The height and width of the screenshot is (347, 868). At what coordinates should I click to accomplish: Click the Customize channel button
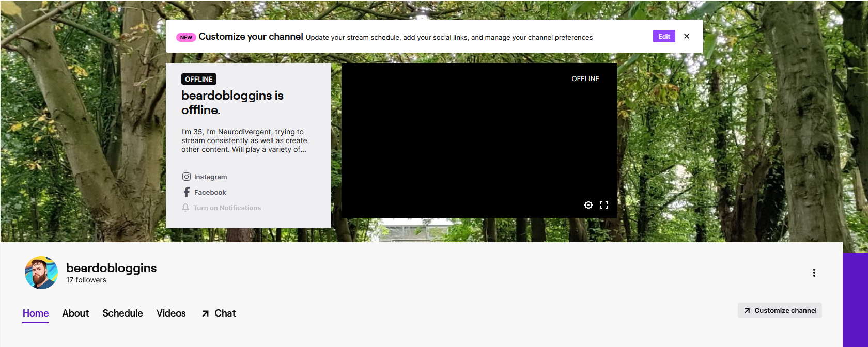(780, 310)
